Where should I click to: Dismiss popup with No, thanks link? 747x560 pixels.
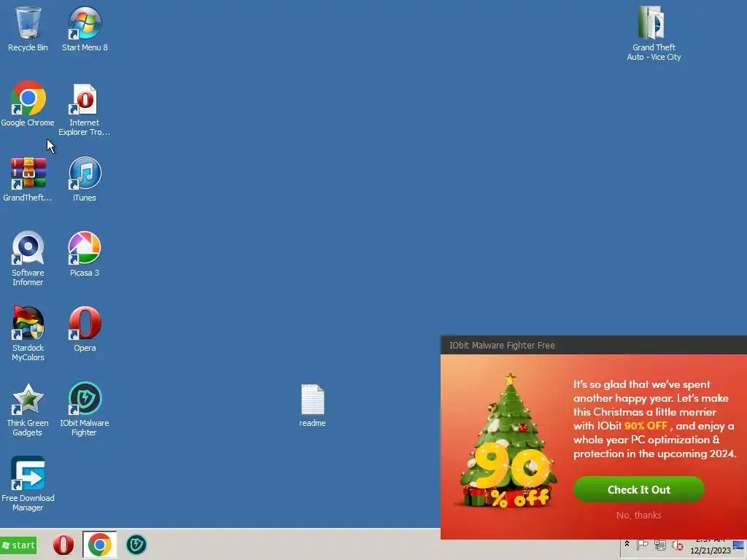[x=638, y=516]
